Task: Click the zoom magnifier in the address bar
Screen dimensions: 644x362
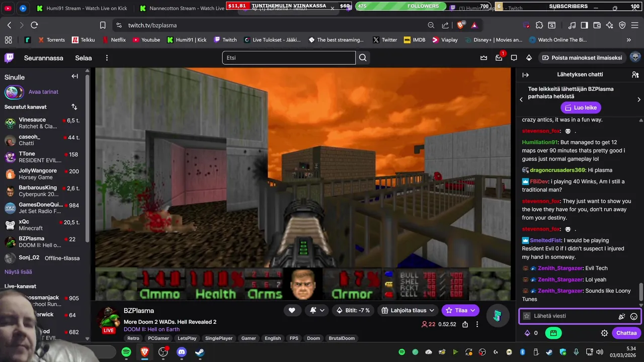Action: click(x=431, y=25)
